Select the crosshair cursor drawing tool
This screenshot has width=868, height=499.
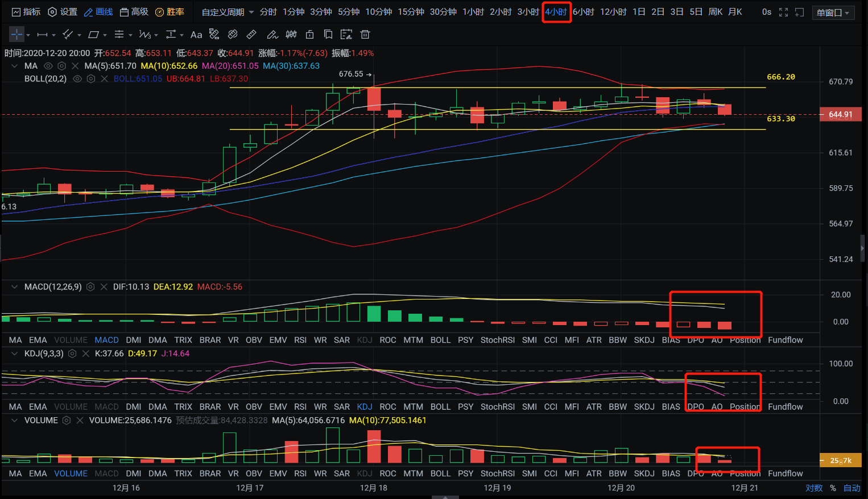pyautogui.click(x=16, y=35)
